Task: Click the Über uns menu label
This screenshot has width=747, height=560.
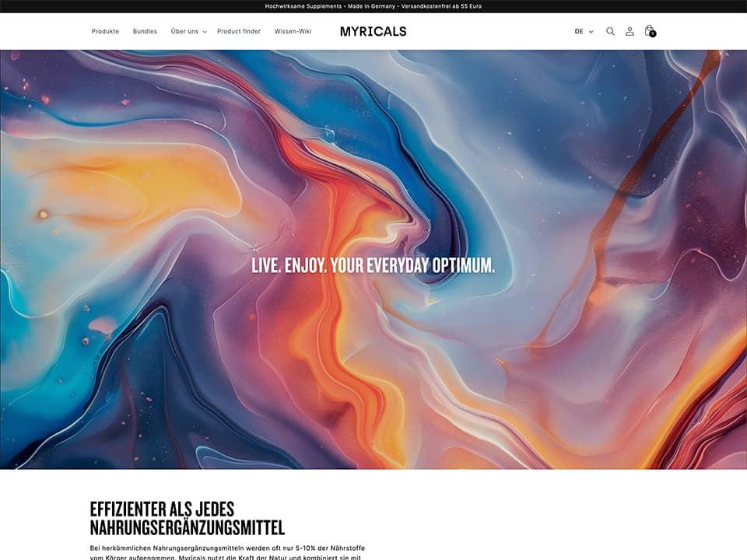Action: [184, 32]
